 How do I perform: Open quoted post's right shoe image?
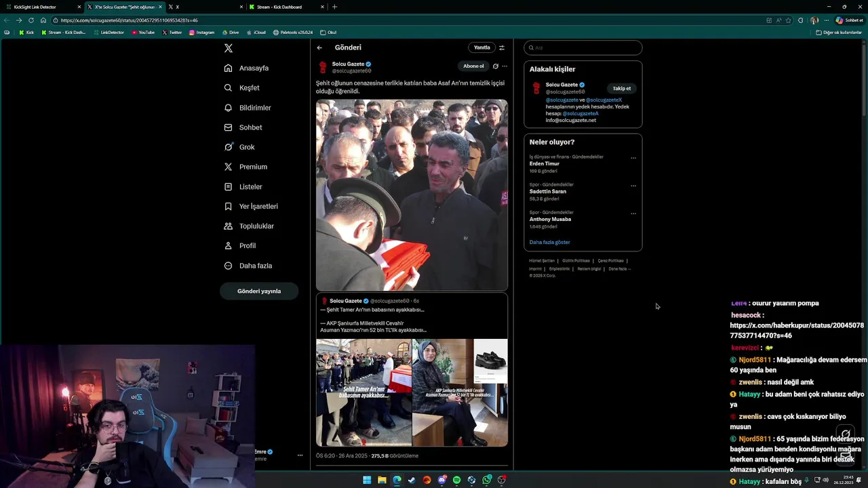pos(460,392)
